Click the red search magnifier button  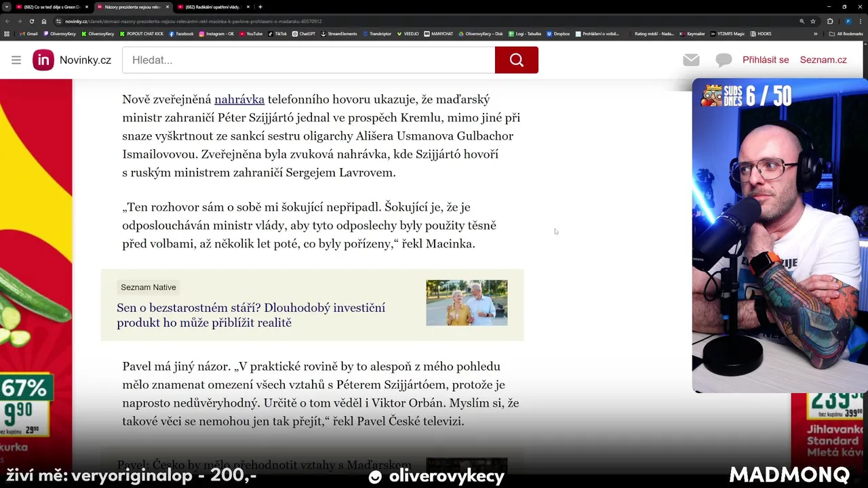tap(517, 60)
